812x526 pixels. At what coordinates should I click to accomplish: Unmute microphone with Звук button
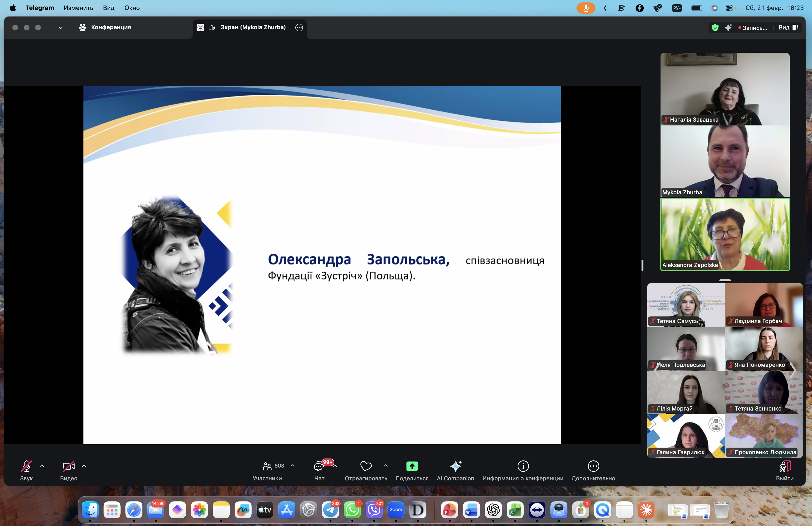(26, 466)
